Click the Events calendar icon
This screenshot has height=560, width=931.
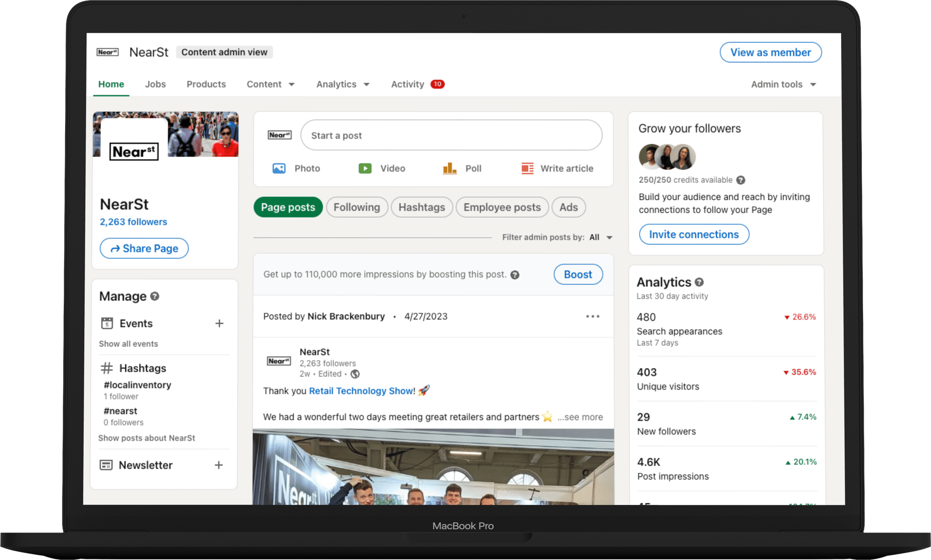[x=107, y=323]
